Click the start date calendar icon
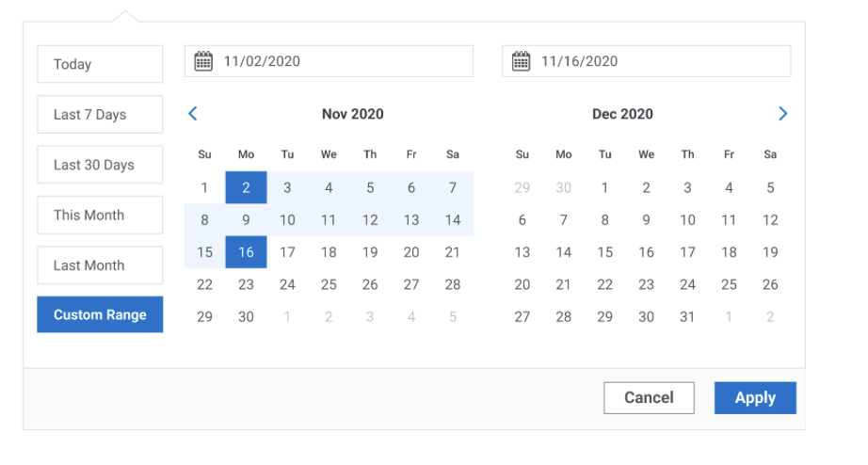This screenshot has height=465, width=868. [x=203, y=61]
